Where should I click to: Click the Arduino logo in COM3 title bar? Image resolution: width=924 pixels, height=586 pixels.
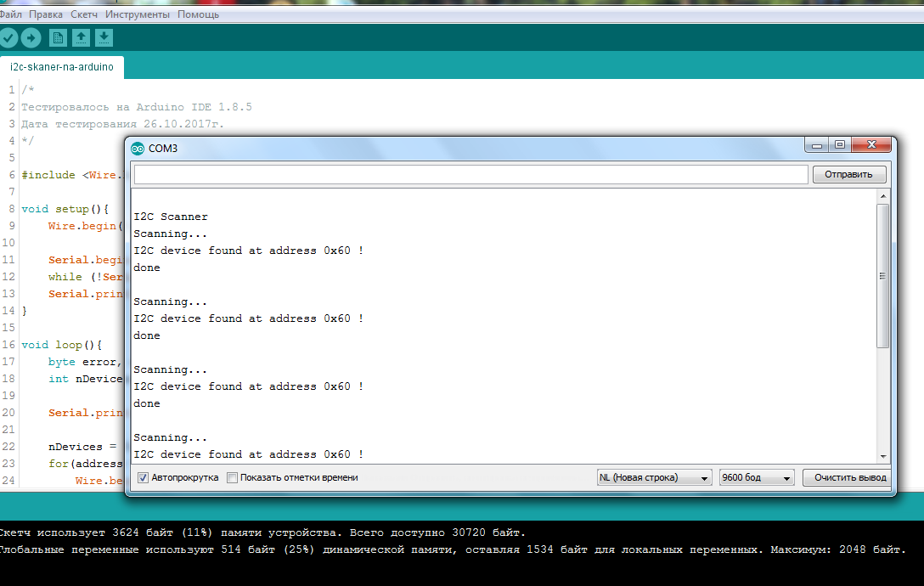pyautogui.click(x=138, y=149)
